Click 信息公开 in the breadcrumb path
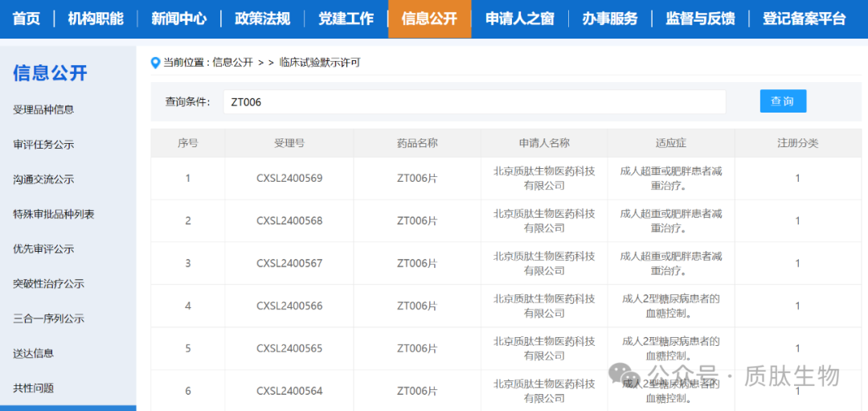This screenshot has width=868, height=411. click(x=232, y=63)
